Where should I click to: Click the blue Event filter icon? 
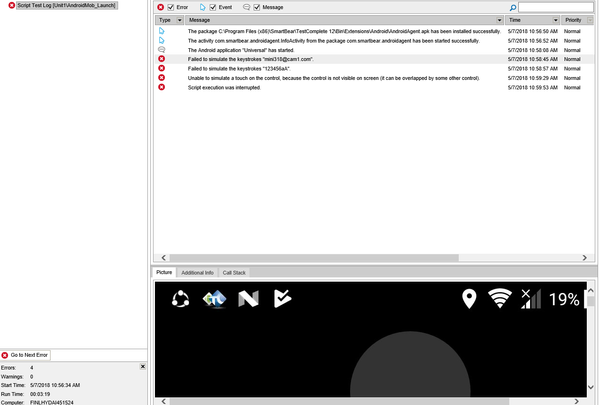pos(202,7)
